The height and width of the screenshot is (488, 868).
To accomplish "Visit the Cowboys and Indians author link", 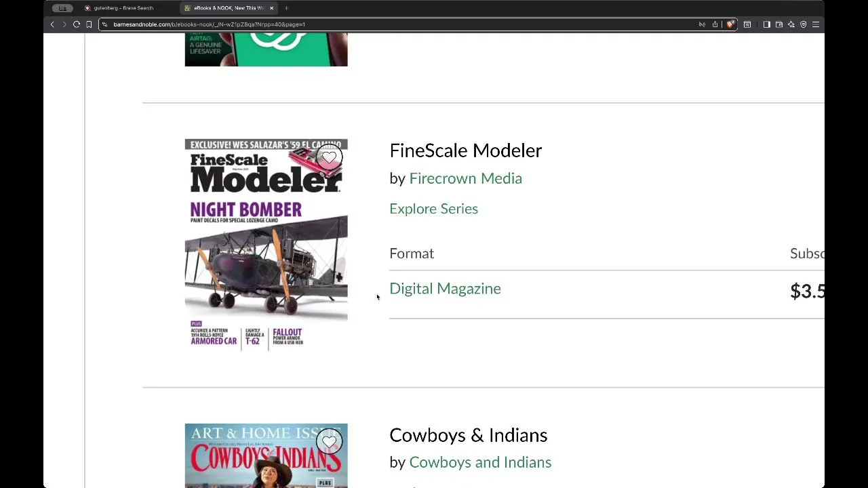I will [x=480, y=462].
